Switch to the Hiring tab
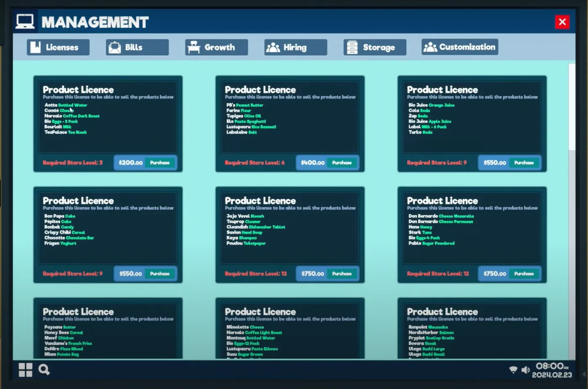 click(x=295, y=47)
